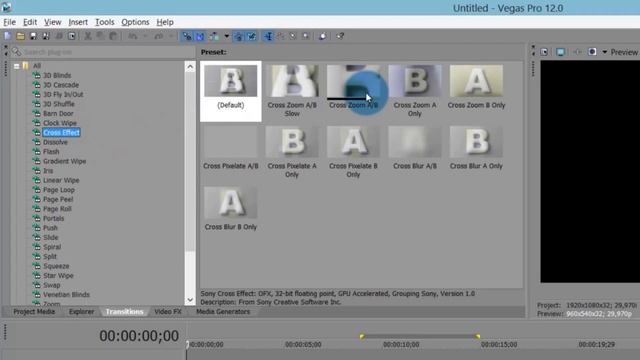
Task: Select the 3D Blinds transition
Action: [x=57, y=75]
